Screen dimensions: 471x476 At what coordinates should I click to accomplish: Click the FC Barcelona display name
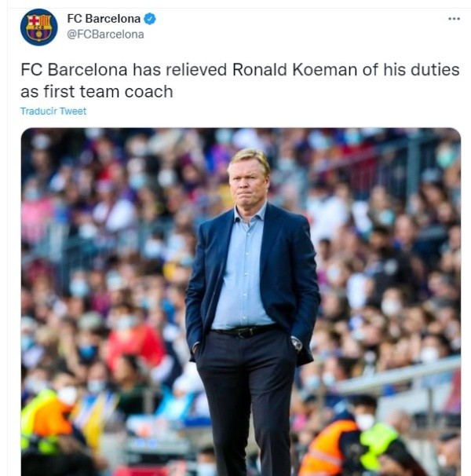[104, 19]
